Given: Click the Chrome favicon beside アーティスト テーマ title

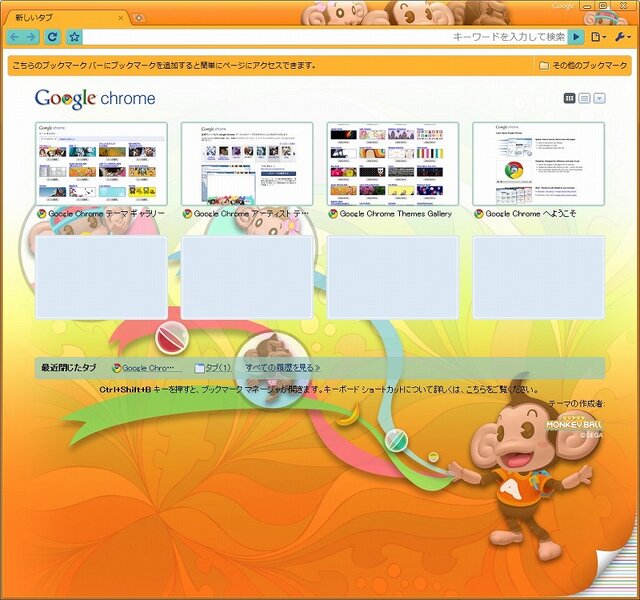Looking at the screenshot, I should tap(187, 213).
